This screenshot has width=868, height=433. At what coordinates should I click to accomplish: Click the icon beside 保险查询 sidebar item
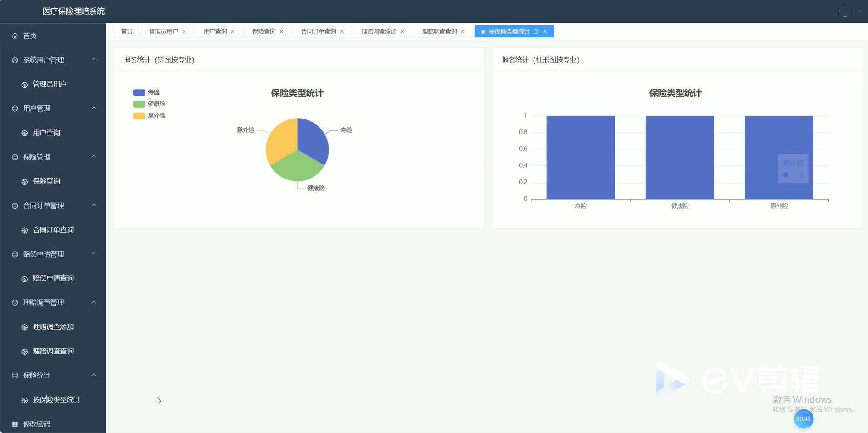(x=25, y=181)
